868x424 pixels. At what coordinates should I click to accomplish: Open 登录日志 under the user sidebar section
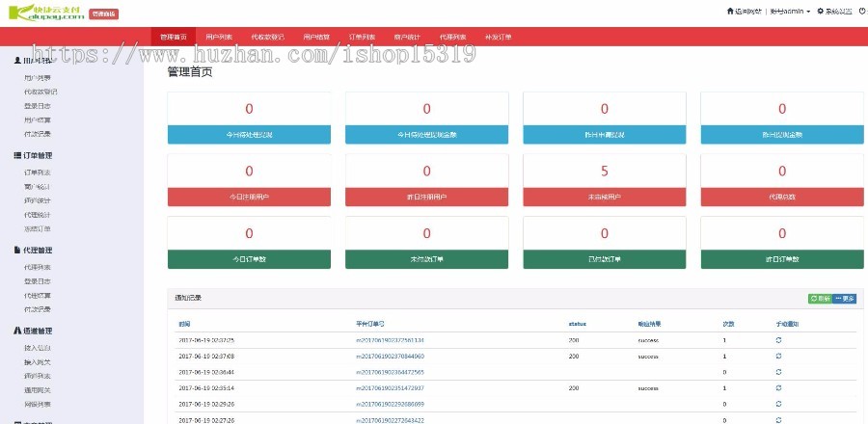(x=38, y=106)
